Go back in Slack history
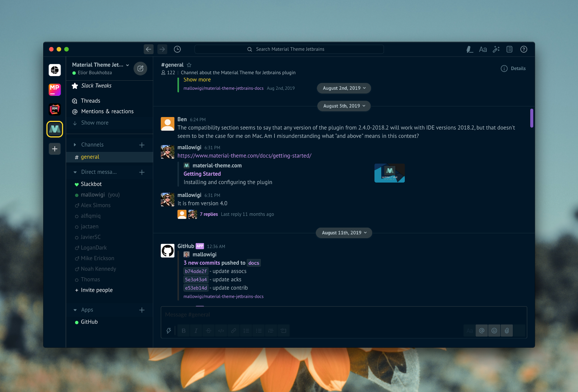Viewport: 578px width, 392px height. (149, 49)
